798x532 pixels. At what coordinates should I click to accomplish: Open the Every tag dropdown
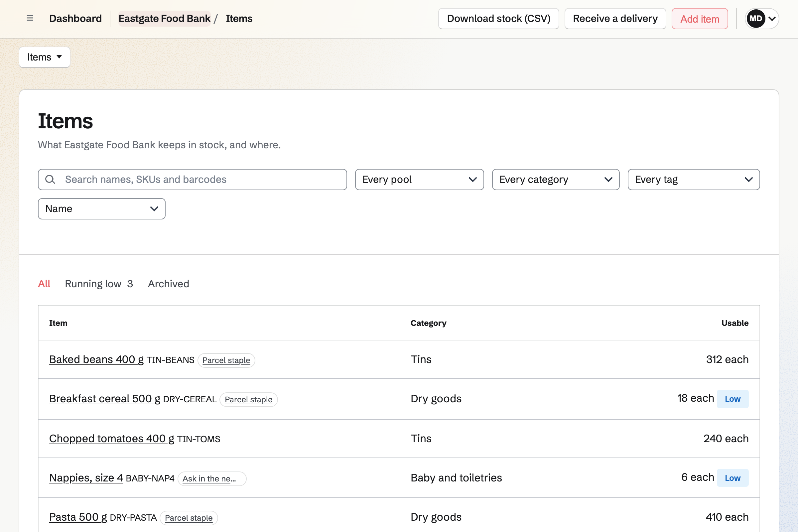[x=694, y=180]
